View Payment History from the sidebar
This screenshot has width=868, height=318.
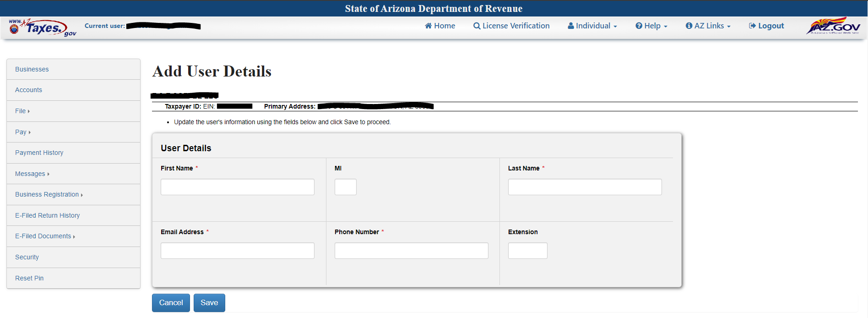coord(73,153)
